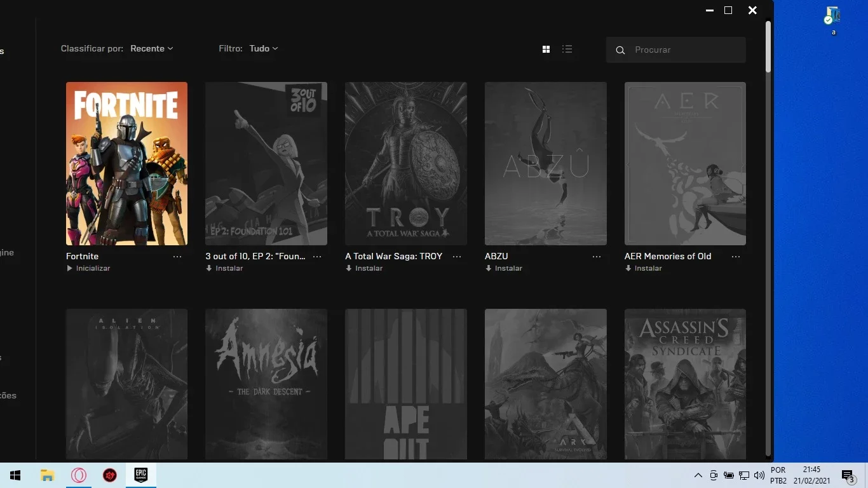This screenshot has width=868, height=488.
Task: Click download icon under ABZU
Action: pyautogui.click(x=489, y=268)
